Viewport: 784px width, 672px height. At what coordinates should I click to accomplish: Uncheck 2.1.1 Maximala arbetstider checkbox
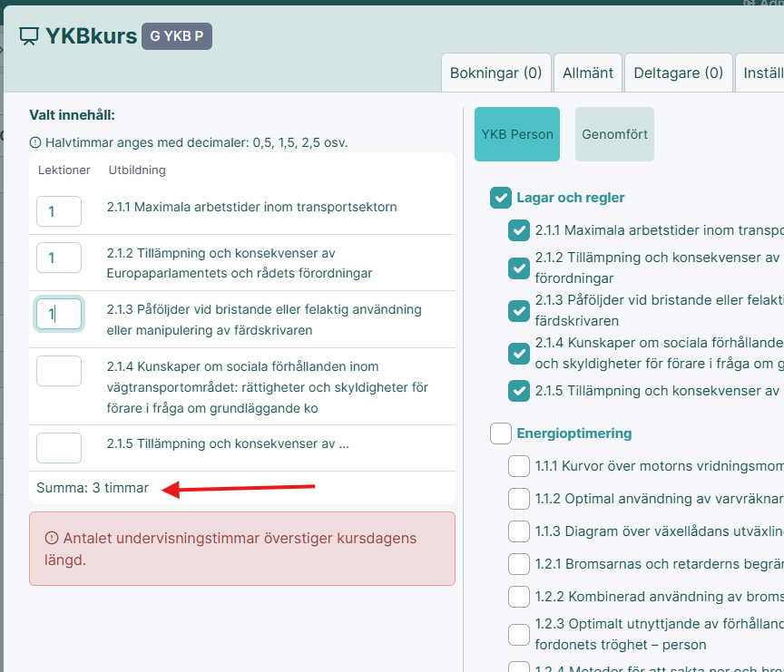pyautogui.click(x=519, y=230)
